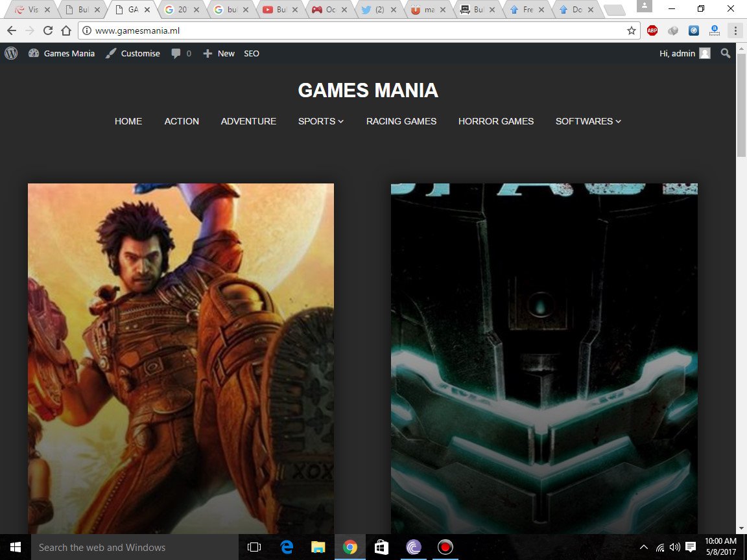View site information icon in address bar

(87, 30)
